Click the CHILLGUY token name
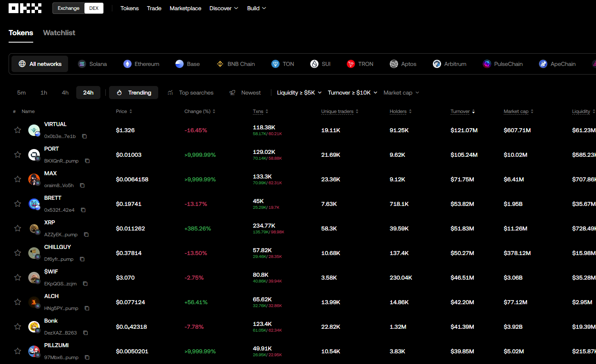The height and width of the screenshot is (364, 596). tap(57, 247)
